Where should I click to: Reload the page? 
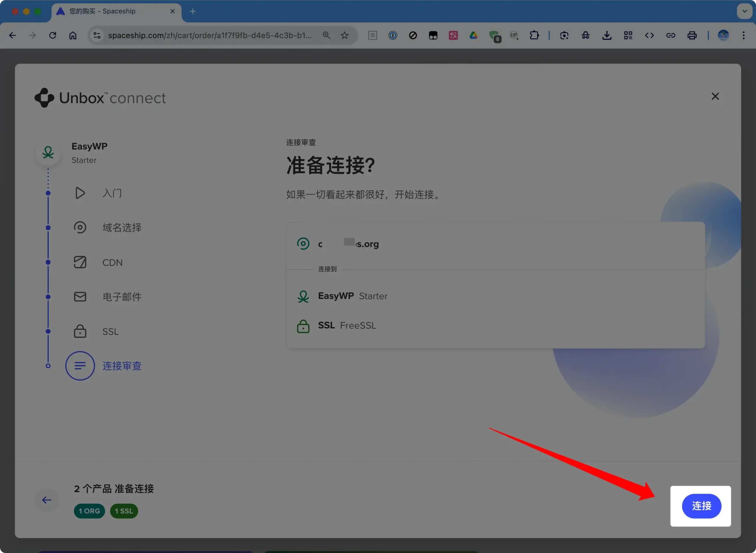[53, 35]
